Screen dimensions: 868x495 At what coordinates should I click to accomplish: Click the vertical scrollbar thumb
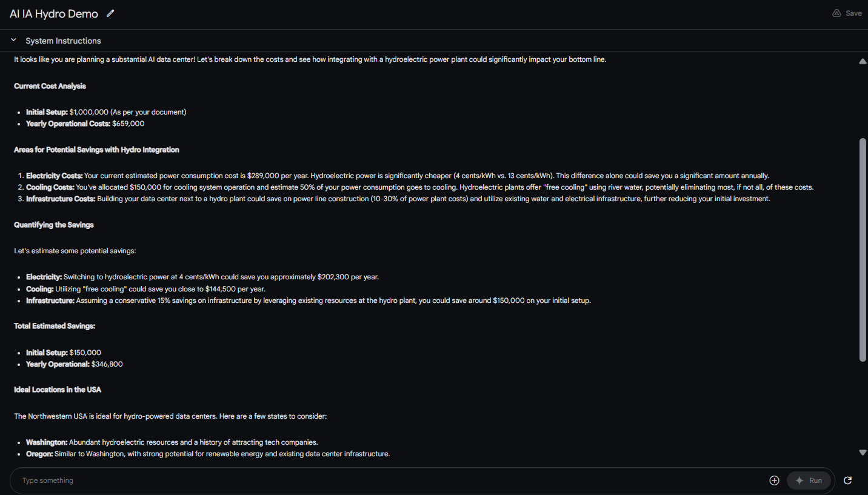(863, 250)
